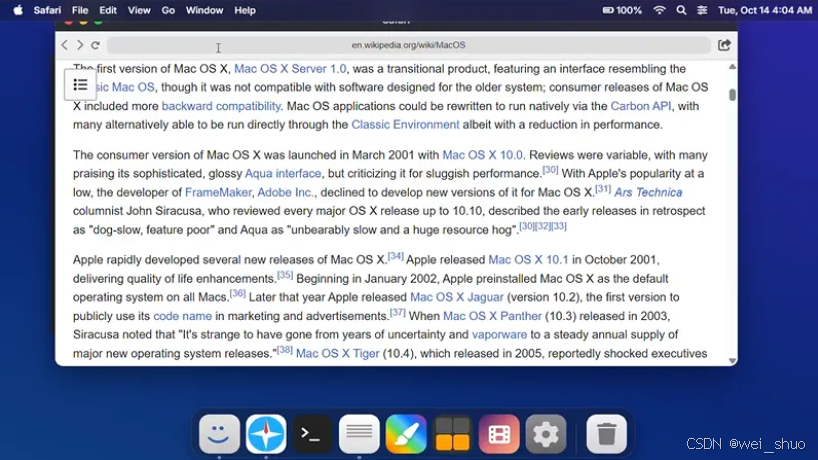The image size is (818, 460).
Task: Click the address bar showing en.wikipedia.org/wiki/MacOS
Action: (x=408, y=45)
